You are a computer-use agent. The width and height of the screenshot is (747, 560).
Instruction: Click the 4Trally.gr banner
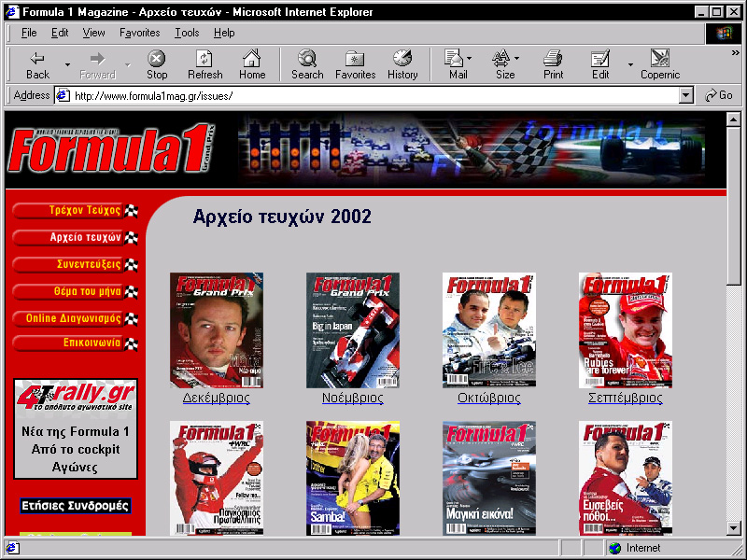[x=76, y=429]
